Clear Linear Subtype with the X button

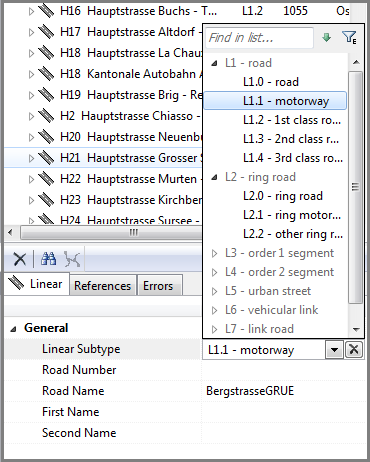tap(354, 350)
